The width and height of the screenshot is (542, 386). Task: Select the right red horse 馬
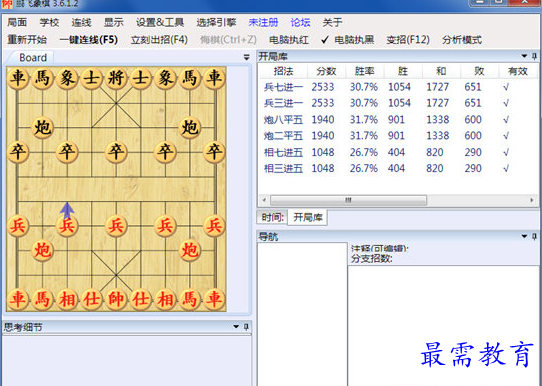(x=190, y=299)
